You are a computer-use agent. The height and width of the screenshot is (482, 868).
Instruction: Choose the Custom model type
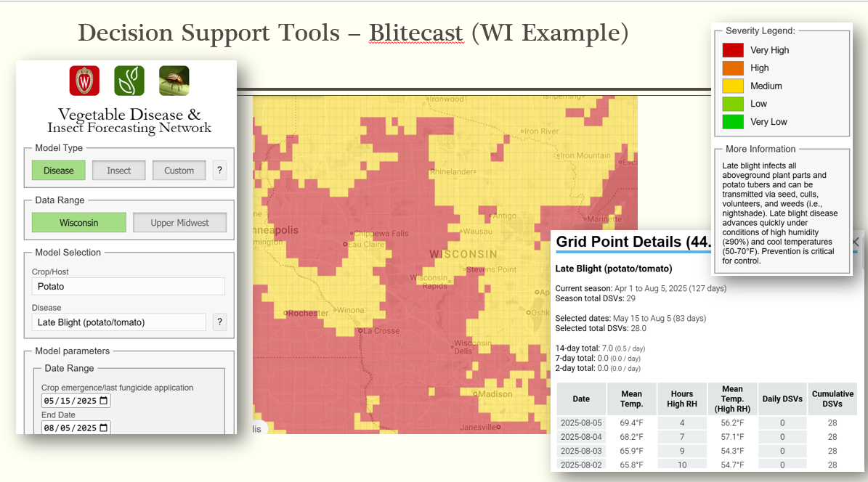coord(179,171)
